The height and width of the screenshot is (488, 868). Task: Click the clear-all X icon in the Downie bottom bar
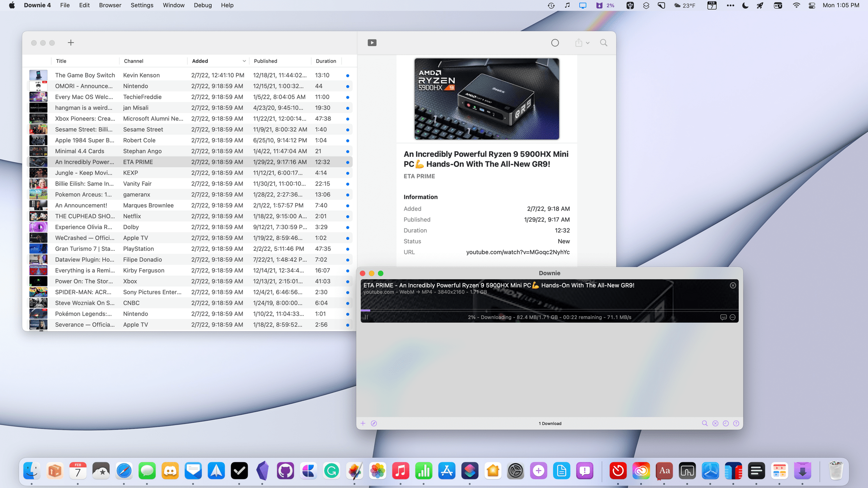click(715, 423)
